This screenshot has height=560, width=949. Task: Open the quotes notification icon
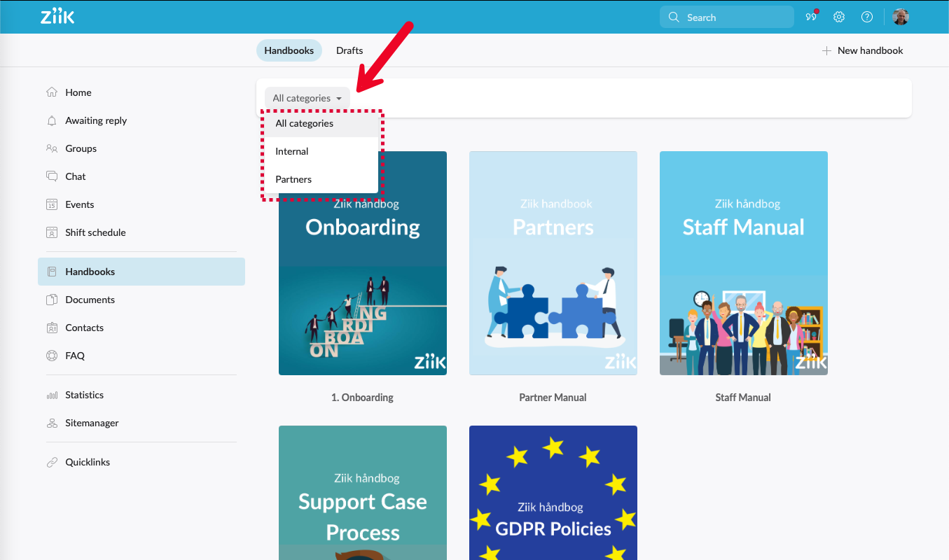tap(811, 17)
